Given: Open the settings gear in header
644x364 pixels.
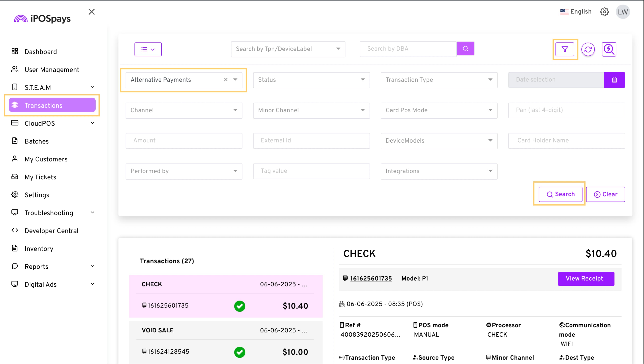Looking at the screenshot, I should pos(604,12).
